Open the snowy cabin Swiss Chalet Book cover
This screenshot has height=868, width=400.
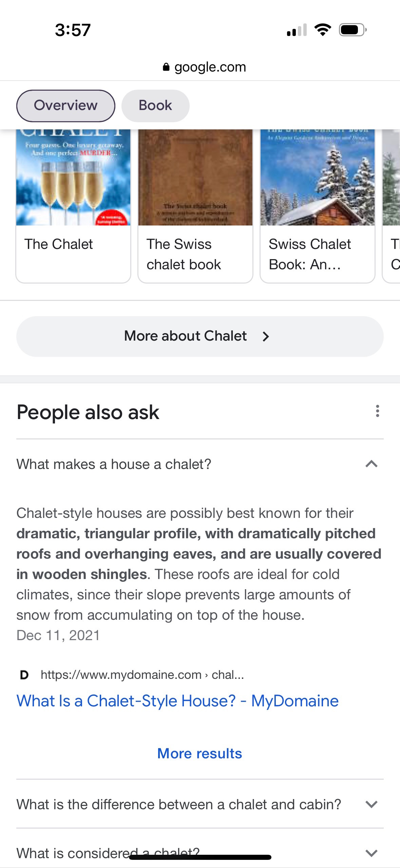(x=318, y=177)
